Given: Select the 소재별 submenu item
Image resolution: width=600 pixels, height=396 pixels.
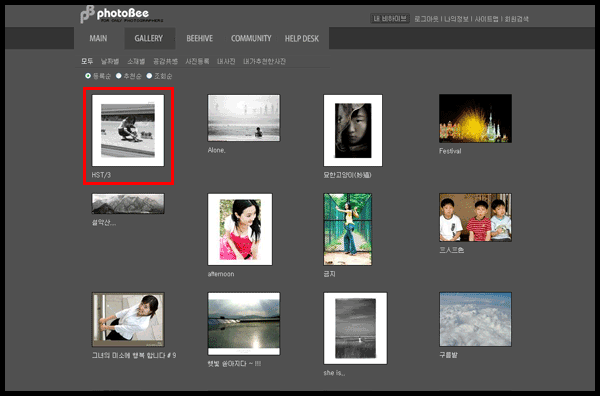Looking at the screenshot, I should [136, 61].
